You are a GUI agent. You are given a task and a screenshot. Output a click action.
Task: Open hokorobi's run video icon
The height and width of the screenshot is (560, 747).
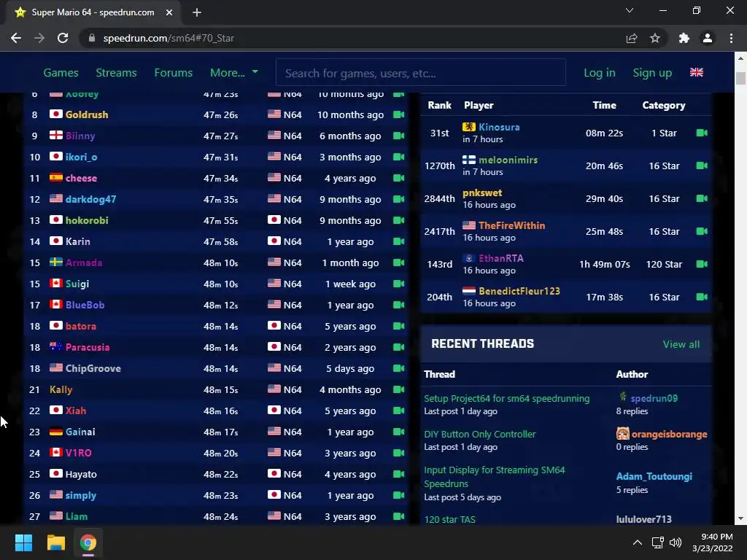(399, 220)
